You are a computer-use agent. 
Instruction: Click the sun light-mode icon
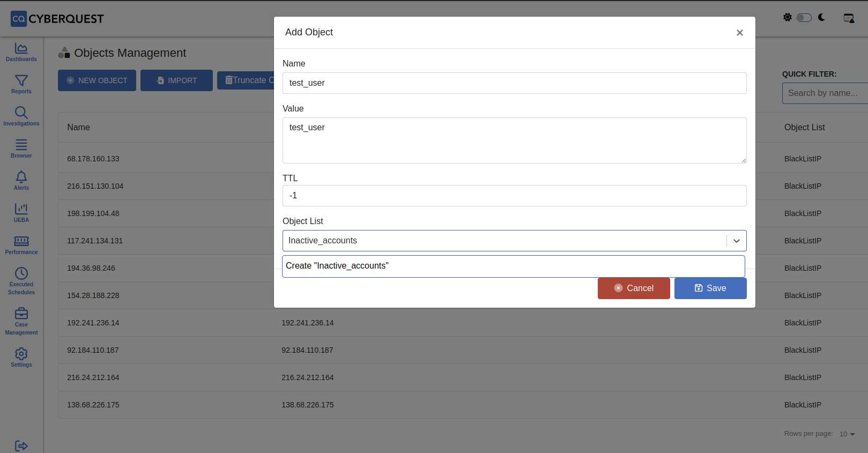787,17
